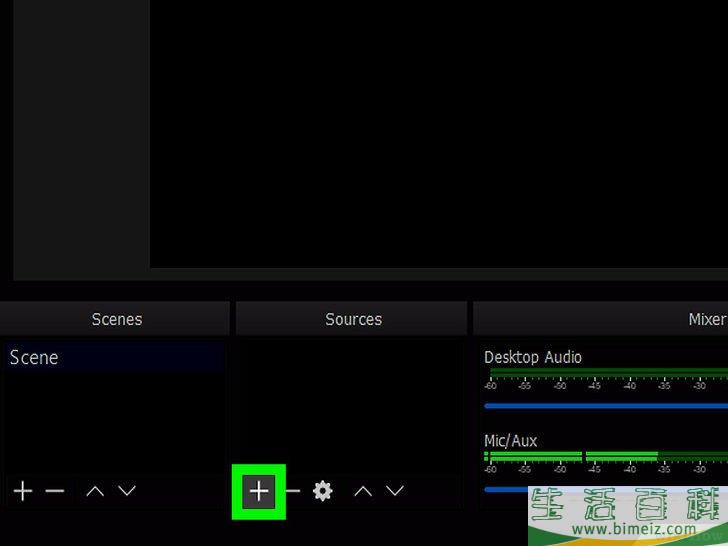Click the Mic/Aux label
Viewport: 728px width, 546px height.
(x=510, y=441)
